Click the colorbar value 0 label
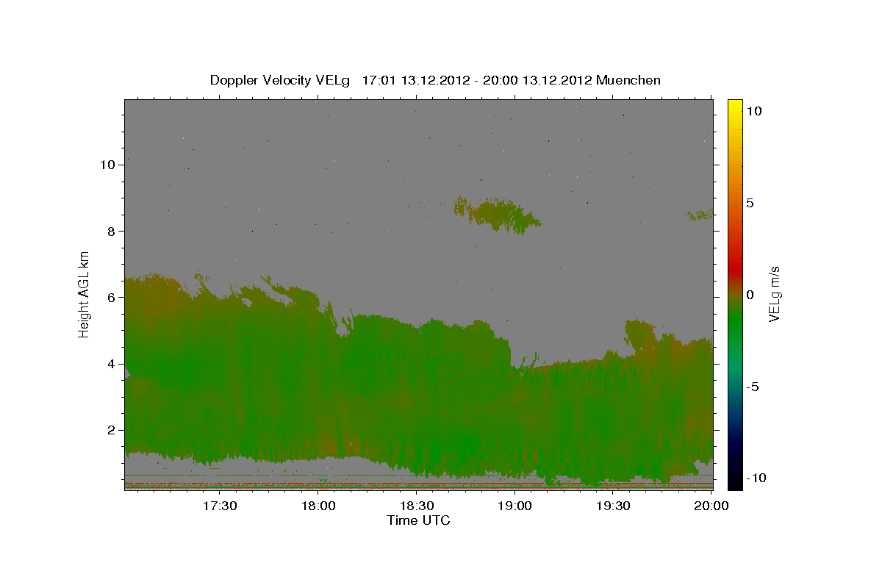882x588 pixels. tap(750, 295)
